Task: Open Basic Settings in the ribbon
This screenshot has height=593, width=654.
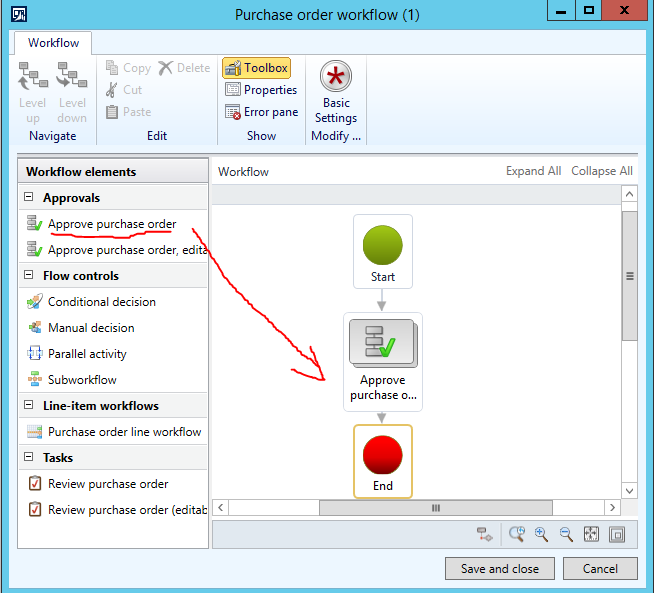Action: tap(336, 92)
